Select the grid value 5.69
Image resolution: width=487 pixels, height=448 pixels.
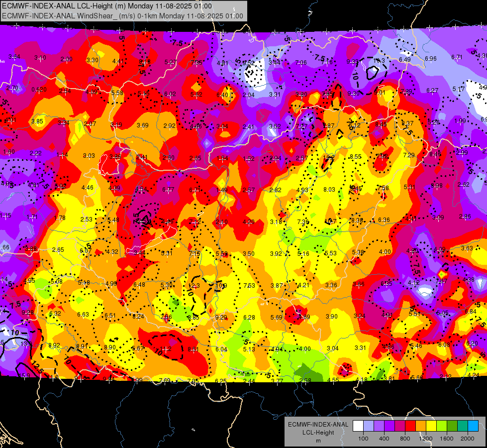click(x=277, y=318)
